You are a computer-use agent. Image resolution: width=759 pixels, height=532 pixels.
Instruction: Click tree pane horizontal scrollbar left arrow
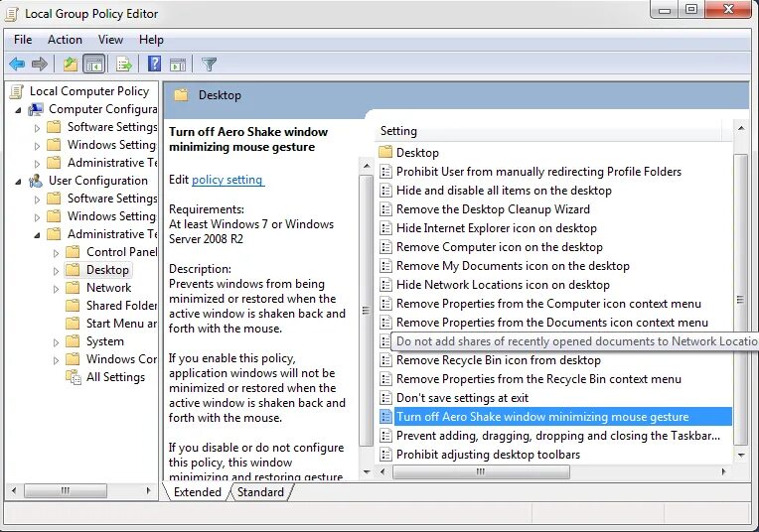click(x=14, y=491)
